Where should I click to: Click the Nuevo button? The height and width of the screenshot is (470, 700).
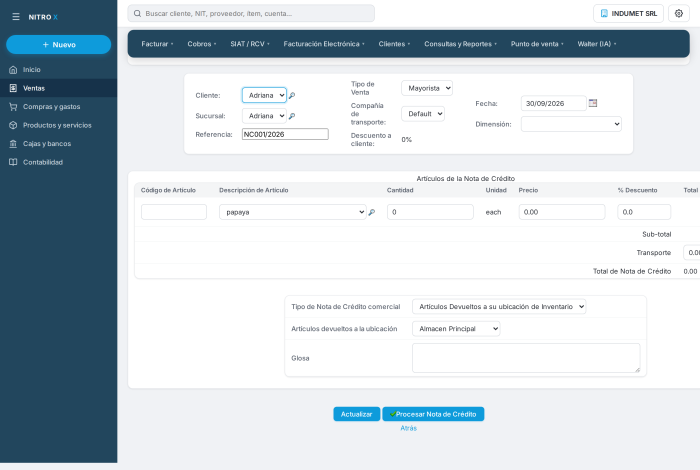[58, 45]
